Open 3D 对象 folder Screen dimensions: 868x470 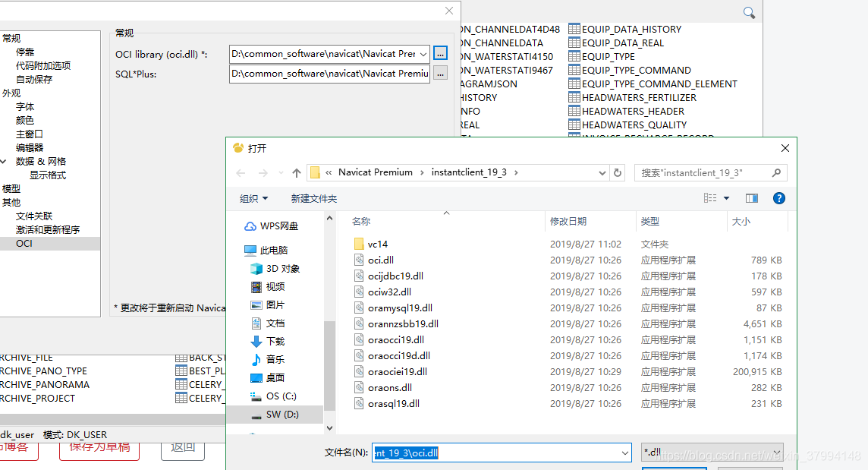click(275, 269)
